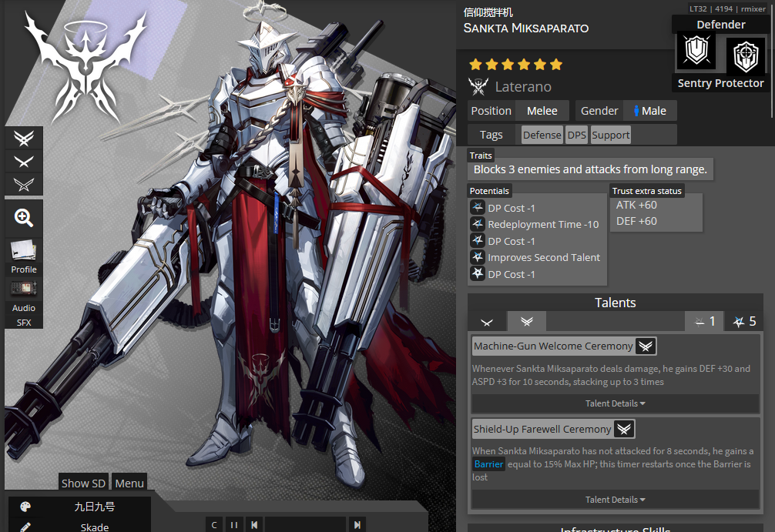This screenshot has height=532, width=775.
Task: Open the Barrier term link
Action: pyautogui.click(x=488, y=463)
